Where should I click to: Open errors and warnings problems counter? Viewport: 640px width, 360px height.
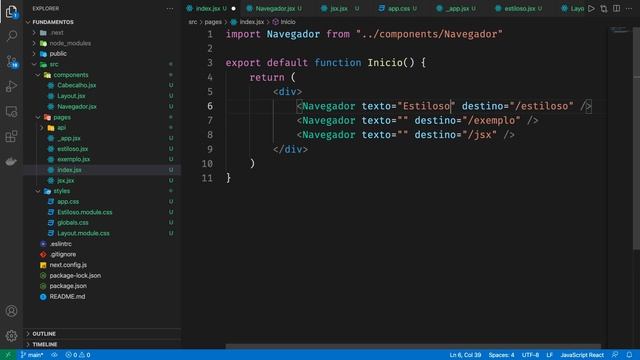[x=78, y=355]
